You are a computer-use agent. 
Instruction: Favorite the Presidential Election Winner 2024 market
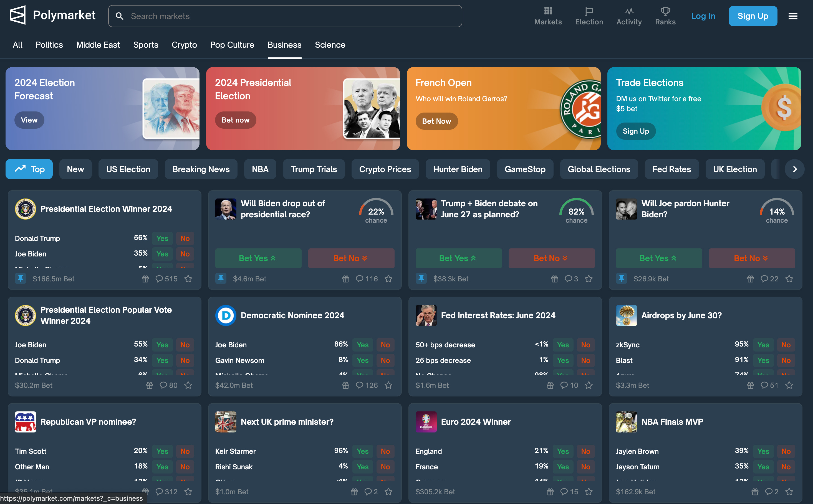[188, 279]
